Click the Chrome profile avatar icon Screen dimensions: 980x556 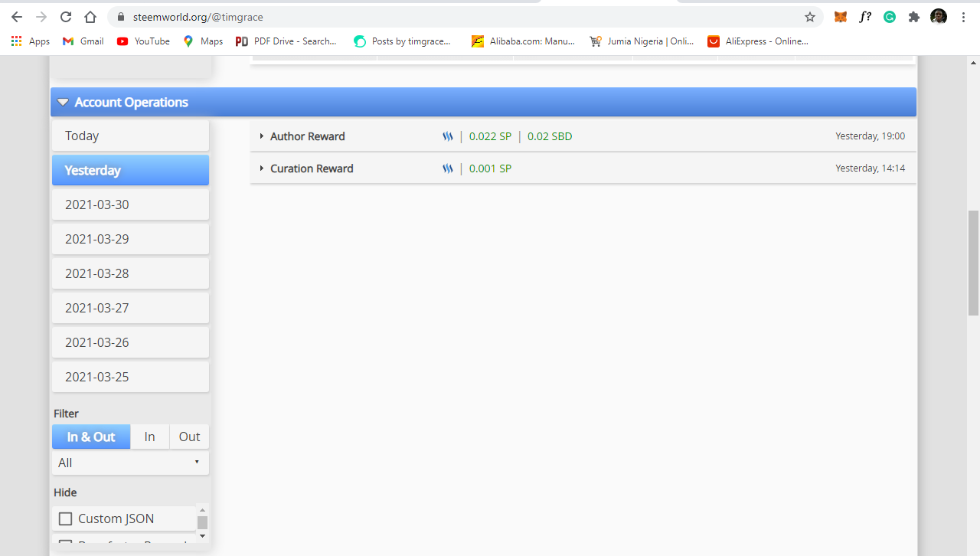tap(938, 16)
